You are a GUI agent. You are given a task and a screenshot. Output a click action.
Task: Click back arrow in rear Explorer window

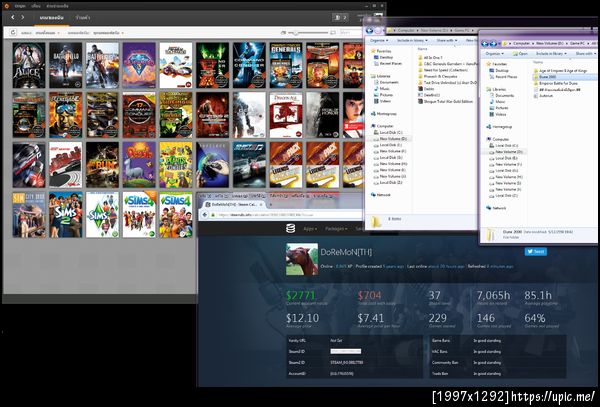(369, 31)
